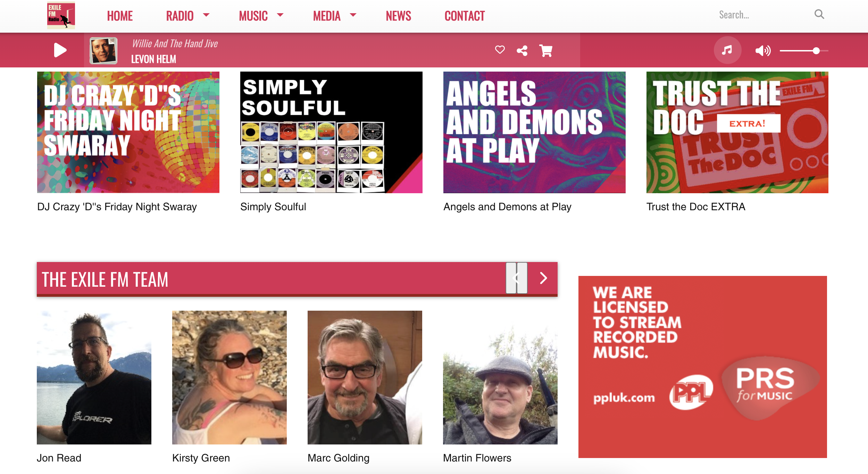Mute audio with the speaker icon
Image resolution: width=868 pixels, height=474 pixels.
point(763,51)
